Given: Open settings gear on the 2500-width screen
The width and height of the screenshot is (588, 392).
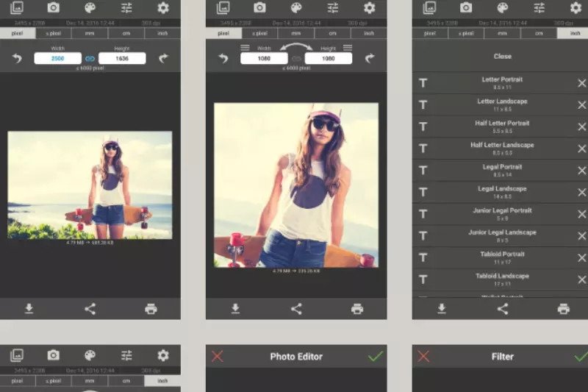Looking at the screenshot, I should [x=163, y=8].
